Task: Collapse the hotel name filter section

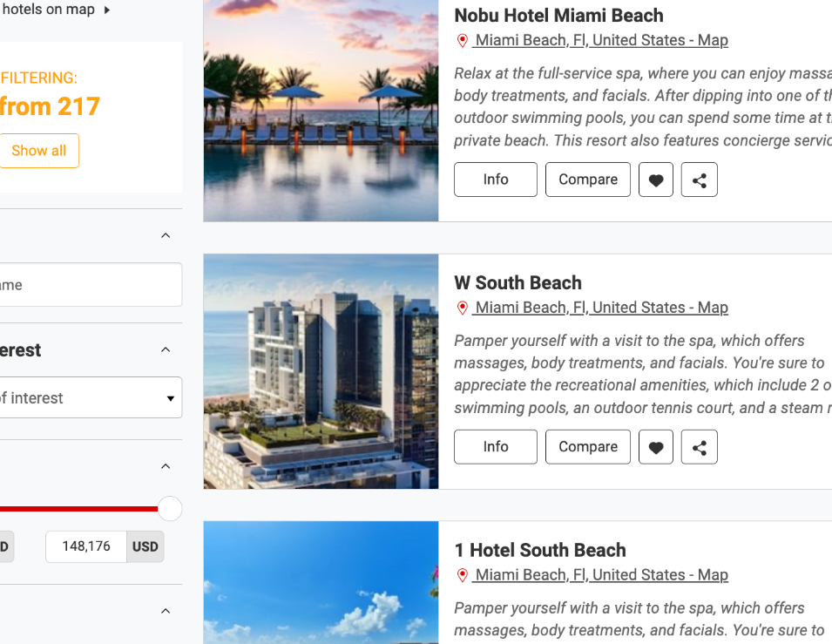Action: click(166, 235)
